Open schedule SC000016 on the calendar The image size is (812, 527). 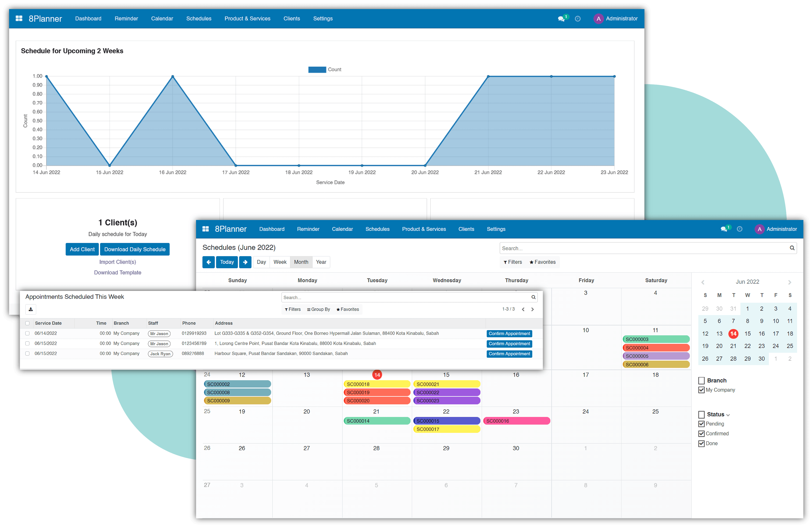tap(516, 421)
